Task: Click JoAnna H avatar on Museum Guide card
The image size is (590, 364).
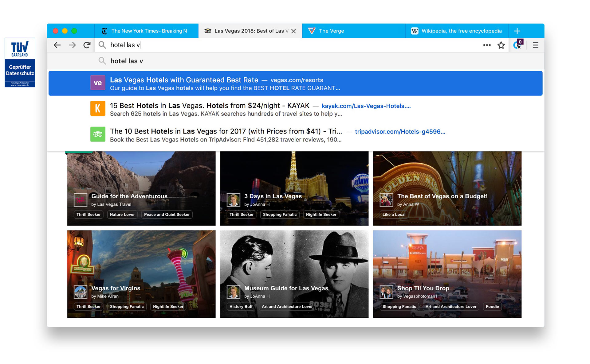Action: coord(234,292)
